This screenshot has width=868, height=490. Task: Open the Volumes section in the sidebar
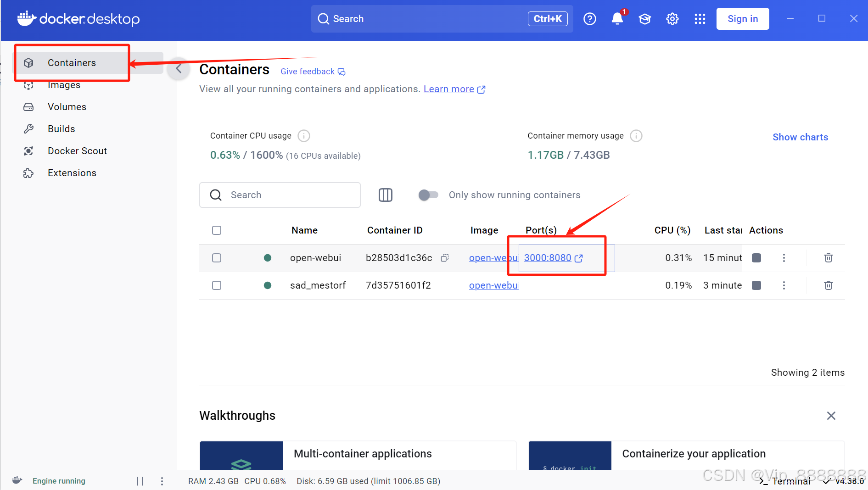tap(67, 106)
